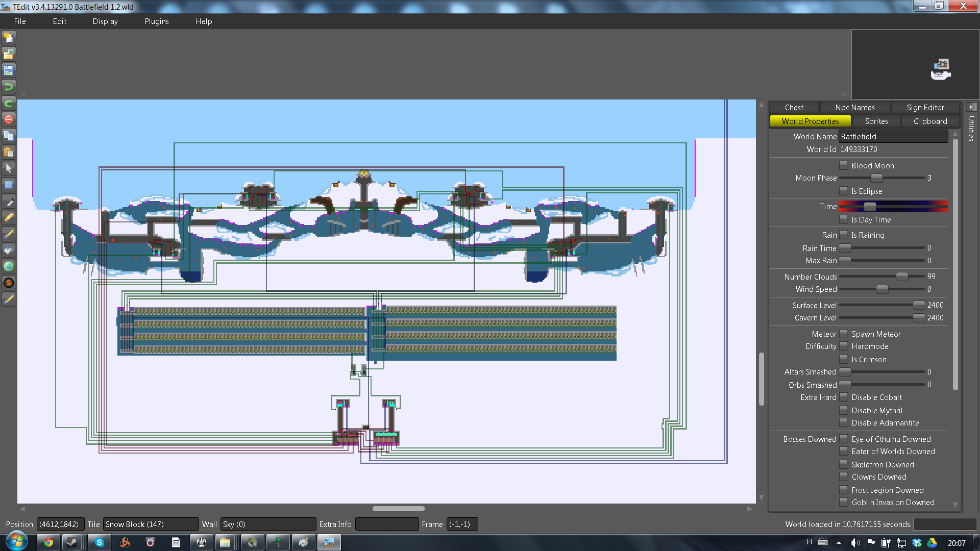Open the Sign Editor tab
This screenshot has height=551, width=980.
click(925, 108)
